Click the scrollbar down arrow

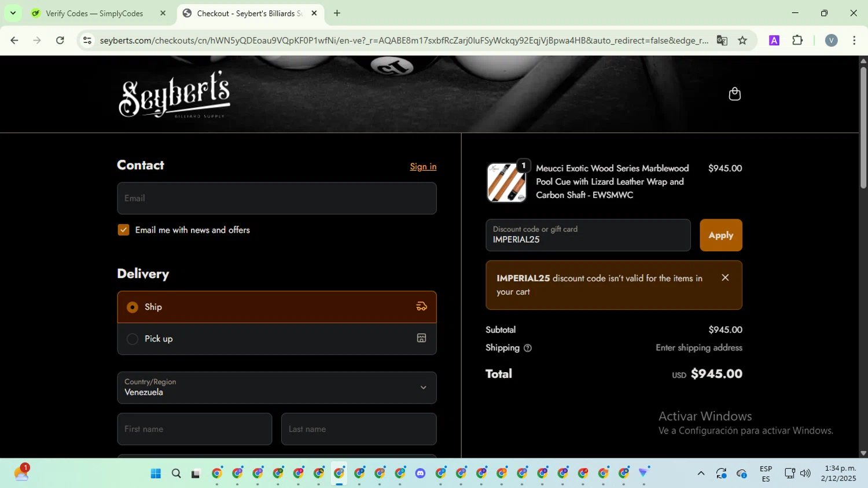[x=863, y=453]
